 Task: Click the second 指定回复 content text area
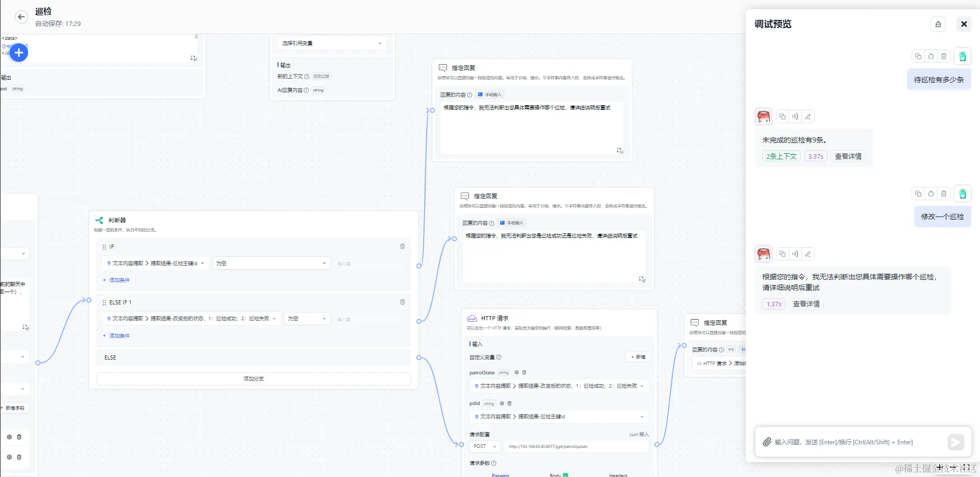(x=554, y=256)
